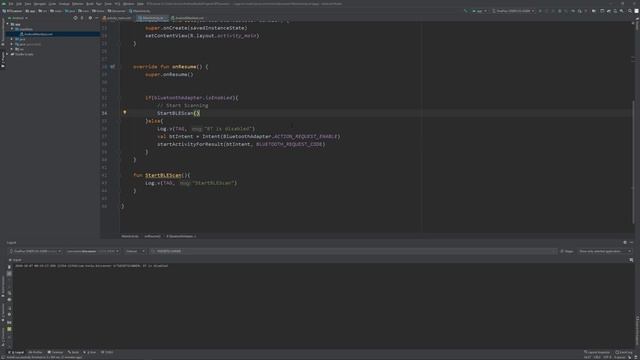Open the Build menu
This screenshot has height=360, width=640.
pyautogui.click(x=90, y=4)
